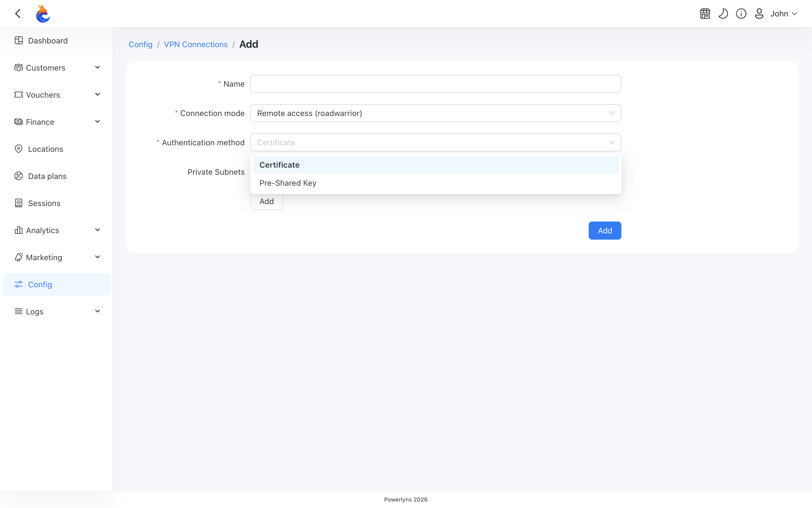
Task: Open Sessions menu item
Action: click(56, 203)
